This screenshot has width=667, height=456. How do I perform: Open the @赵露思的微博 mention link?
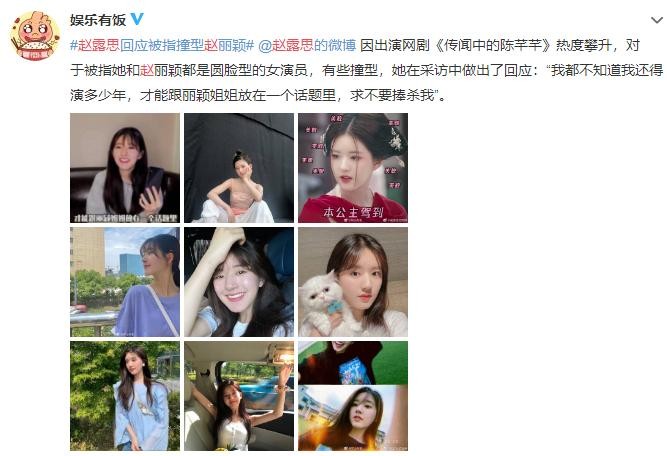click(307, 45)
